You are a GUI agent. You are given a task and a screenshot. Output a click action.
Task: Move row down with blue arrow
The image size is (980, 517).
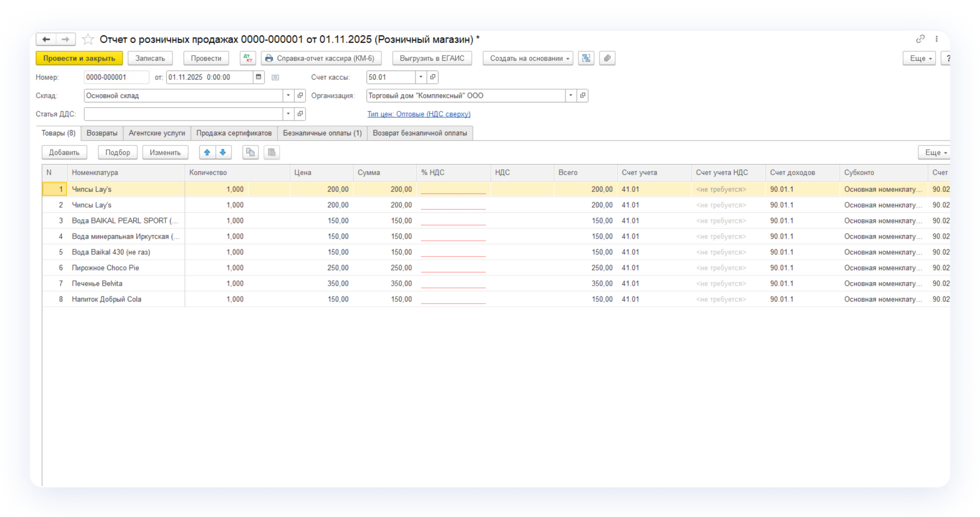coord(223,152)
